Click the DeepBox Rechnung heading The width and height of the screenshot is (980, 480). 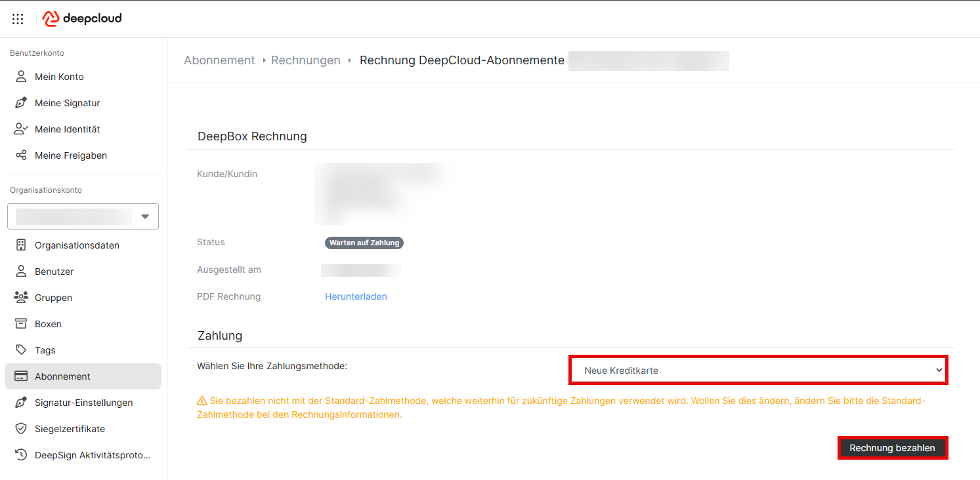(x=252, y=136)
